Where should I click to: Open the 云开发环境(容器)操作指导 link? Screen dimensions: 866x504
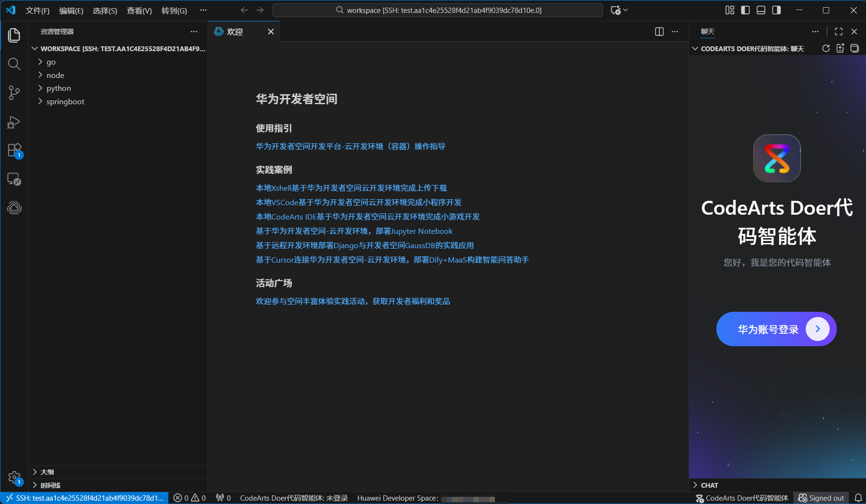pos(351,146)
